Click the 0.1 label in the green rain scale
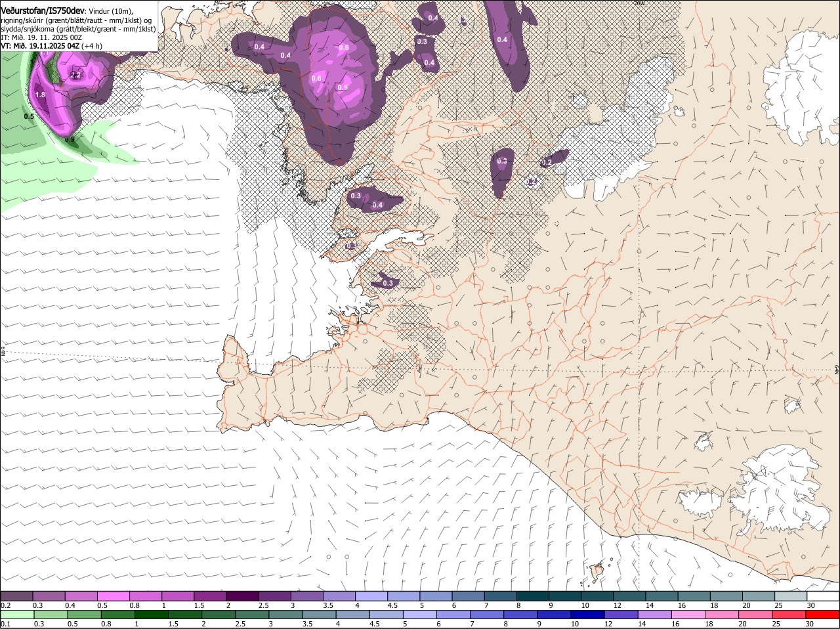Screen dimensions: 840x629 click(x=5, y=624)
